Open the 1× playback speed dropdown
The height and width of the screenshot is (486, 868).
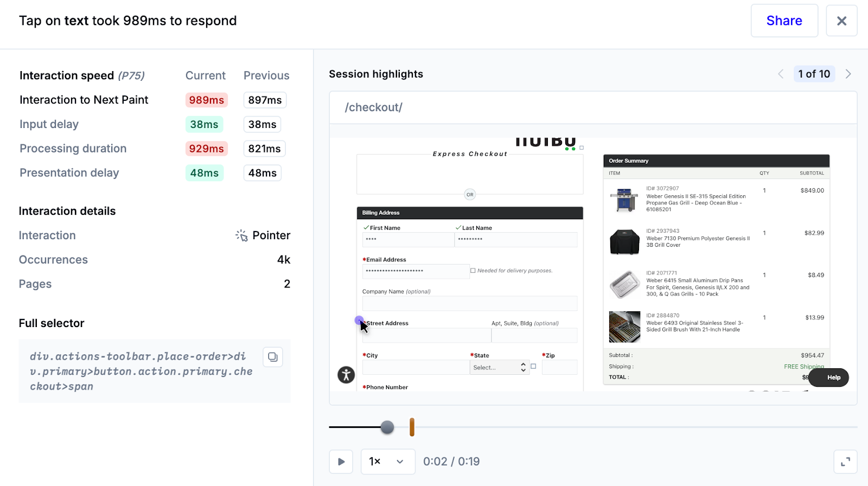click(x=388, y=462)
